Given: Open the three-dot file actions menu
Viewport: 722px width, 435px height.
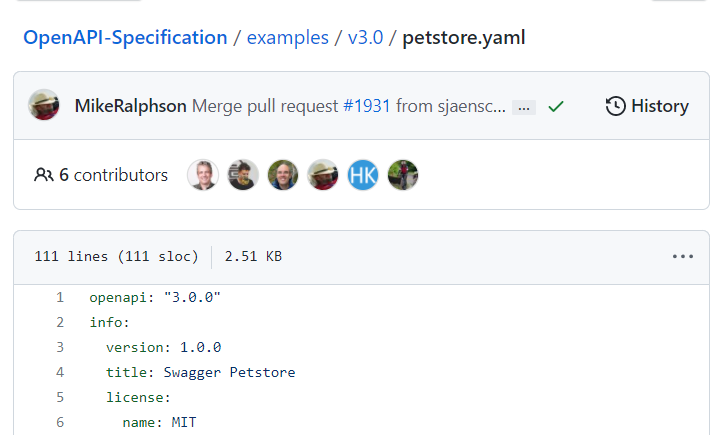Looking at the screenshot, I should click(x=683, y=256).
